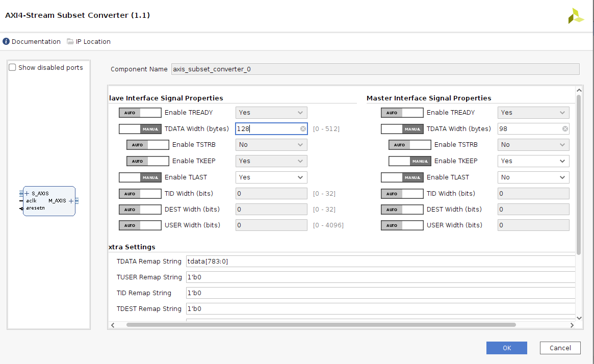The image size is (594, 364).
Task: Toggle slave TDATA Width manual switch
Action: tap(140, 129)
